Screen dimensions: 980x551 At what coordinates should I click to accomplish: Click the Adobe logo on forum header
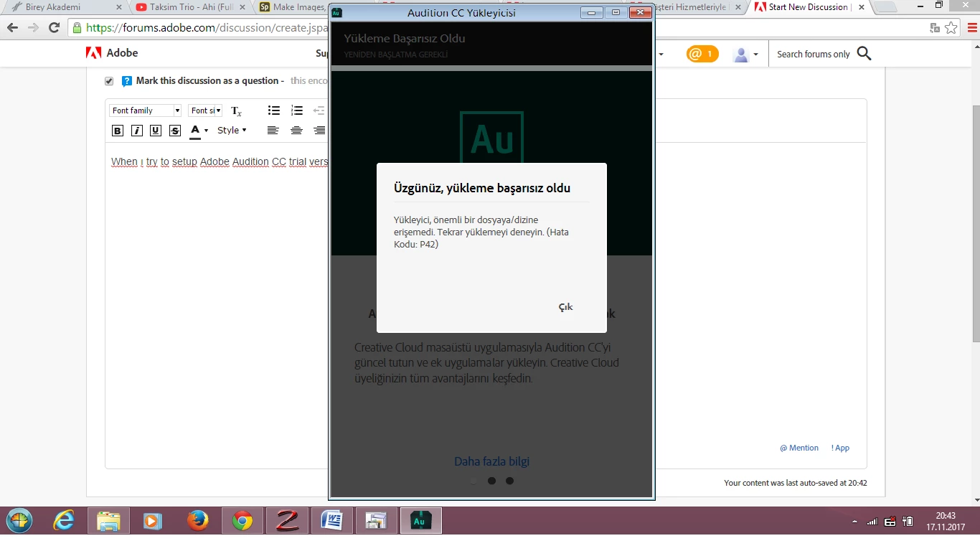111,53
